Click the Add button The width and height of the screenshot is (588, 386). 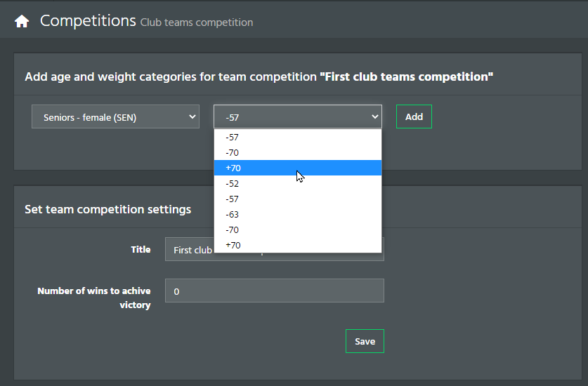414,117
